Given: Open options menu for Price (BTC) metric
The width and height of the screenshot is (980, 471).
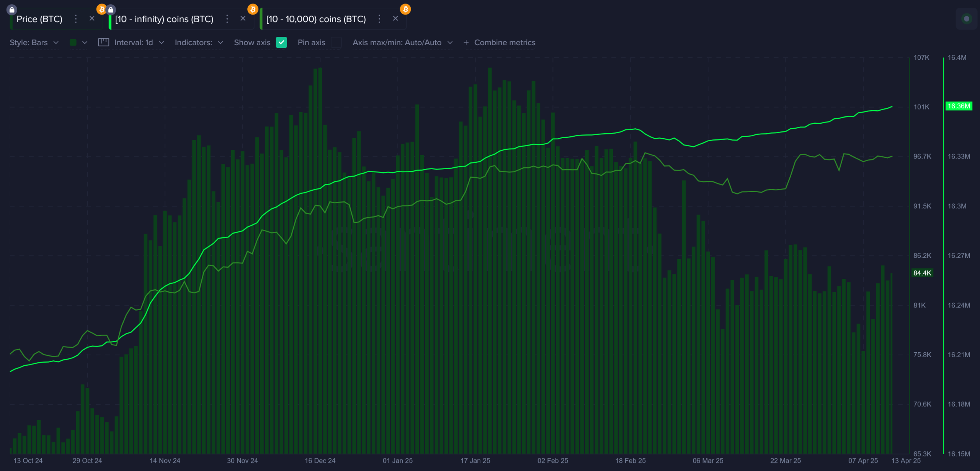Looking at the screenshot, I should [76, 19].
